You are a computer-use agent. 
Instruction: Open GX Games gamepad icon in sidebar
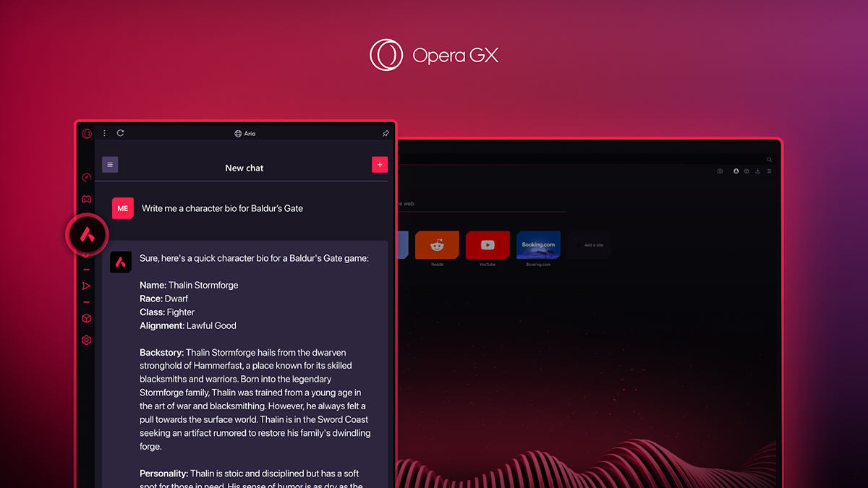pos(86,199)
